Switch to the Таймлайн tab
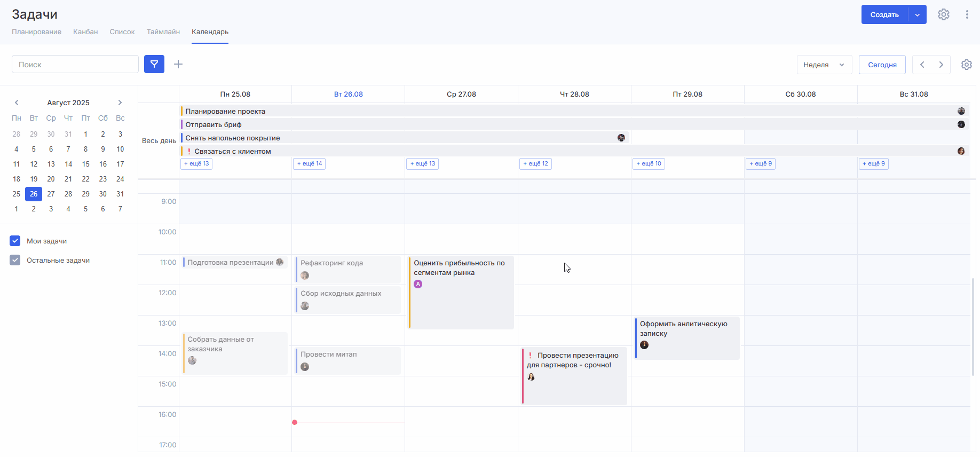The image size is (980, 457). (163, 31)
